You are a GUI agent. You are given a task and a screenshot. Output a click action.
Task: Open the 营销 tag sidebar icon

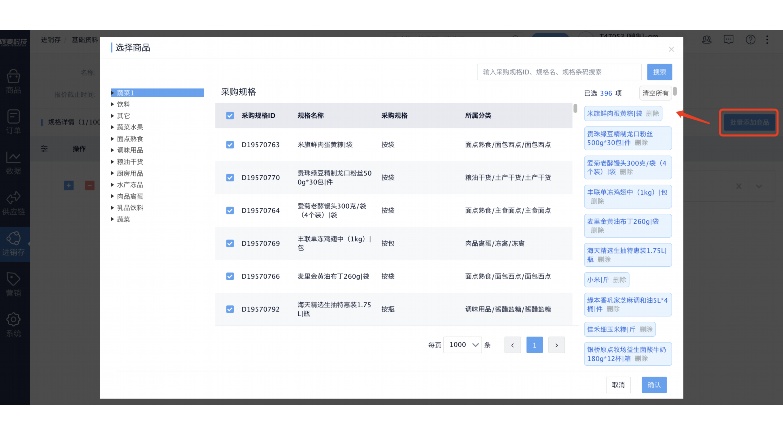pyautogui.click(x=13, y=284)
